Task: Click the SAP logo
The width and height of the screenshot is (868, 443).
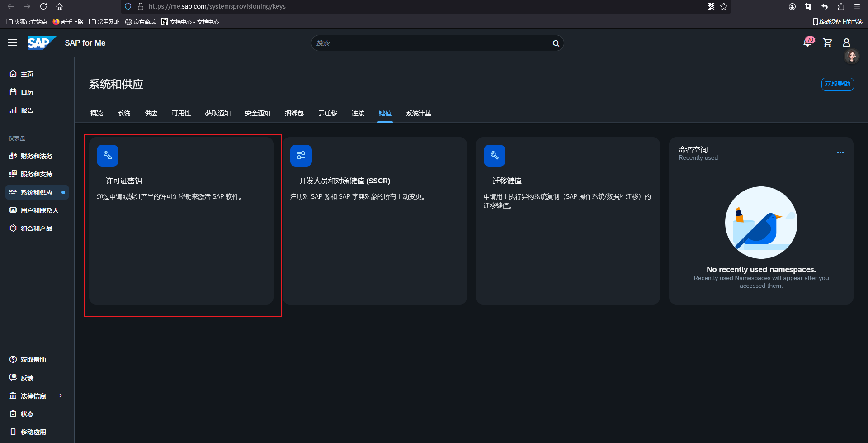Action: pos(41,43)
